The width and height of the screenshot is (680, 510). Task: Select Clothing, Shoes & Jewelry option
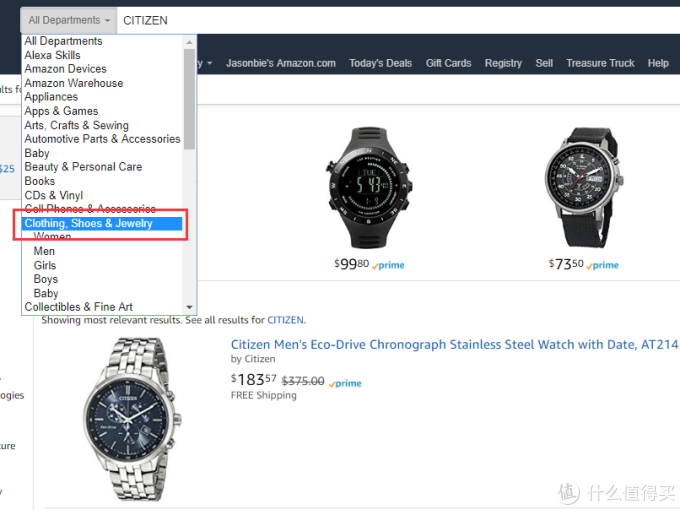[x=102, y=223]
